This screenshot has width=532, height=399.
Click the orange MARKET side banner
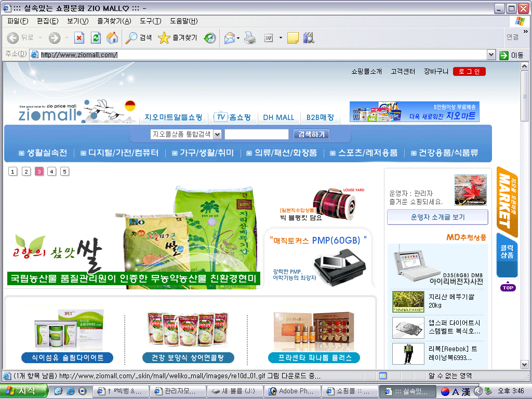tap(507, 202)
